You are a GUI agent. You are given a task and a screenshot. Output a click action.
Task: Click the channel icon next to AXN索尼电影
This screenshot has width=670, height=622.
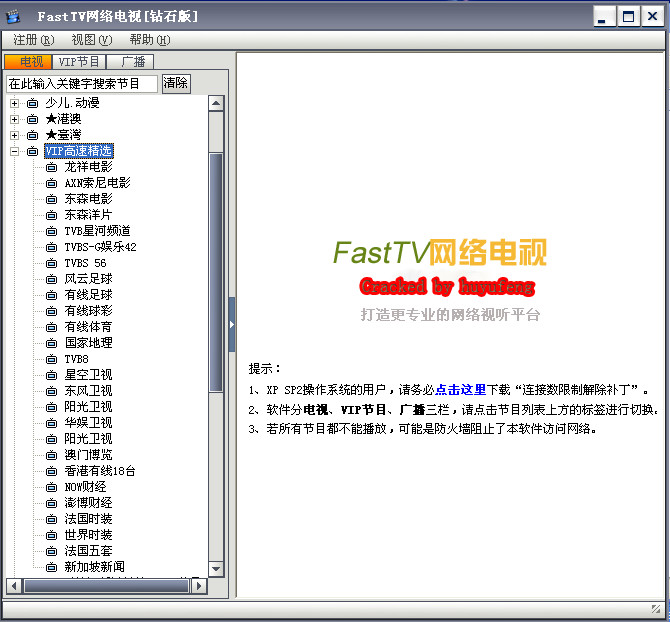(51, 183)
